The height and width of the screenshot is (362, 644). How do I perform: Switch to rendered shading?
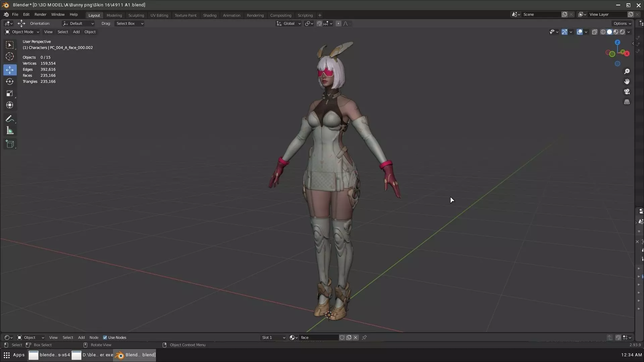[622, 32]
